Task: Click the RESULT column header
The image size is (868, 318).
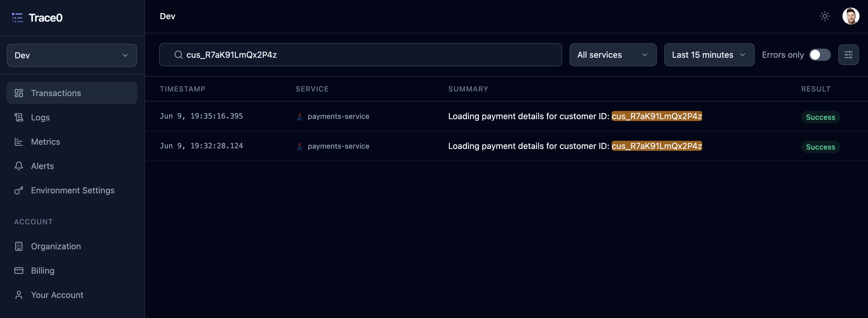Action: point(816,89)
